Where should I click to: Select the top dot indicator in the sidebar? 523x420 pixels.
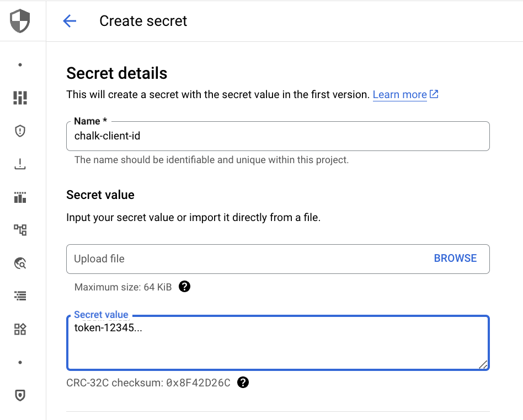click(x=20, y=64)
